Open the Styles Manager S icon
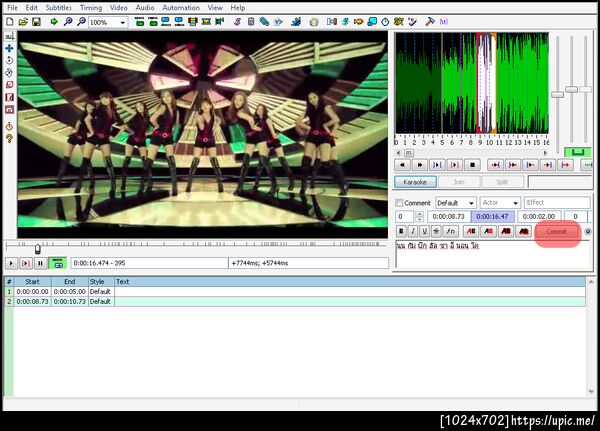Viewport: 600px width, 431px height. (x=238, y=22)
